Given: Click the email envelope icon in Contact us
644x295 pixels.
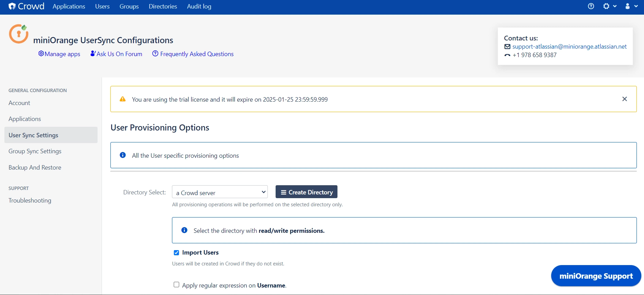Looking at the screenshot, I should [x=507, y=47].
